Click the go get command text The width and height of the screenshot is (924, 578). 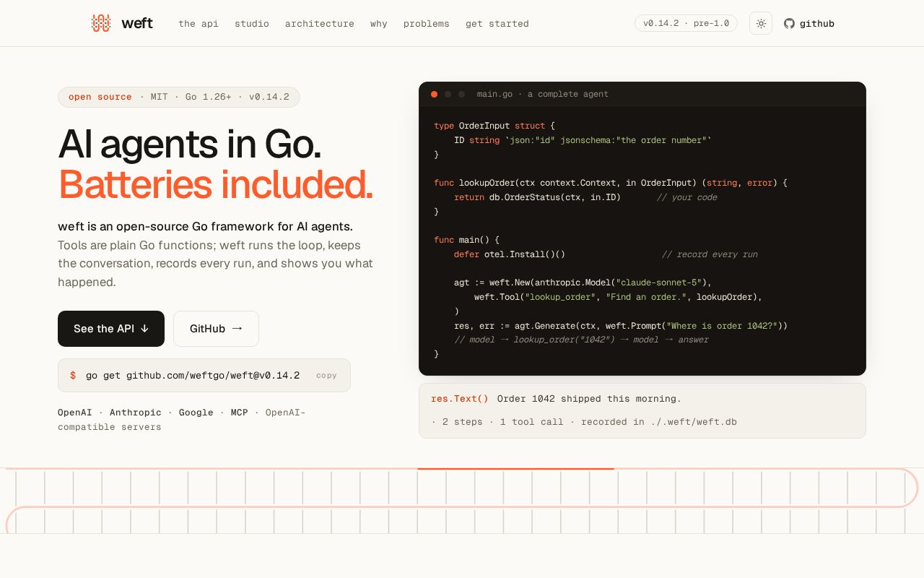pyautogui.click(x=193, y=376)
